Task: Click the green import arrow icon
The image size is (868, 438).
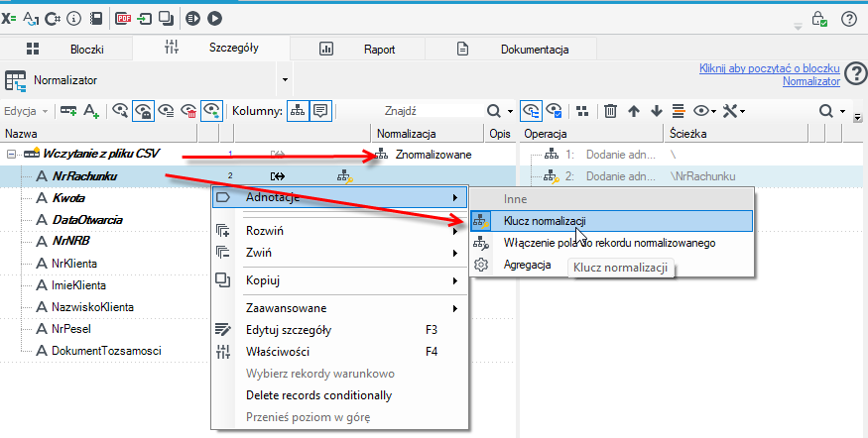Action: [145, 19]
